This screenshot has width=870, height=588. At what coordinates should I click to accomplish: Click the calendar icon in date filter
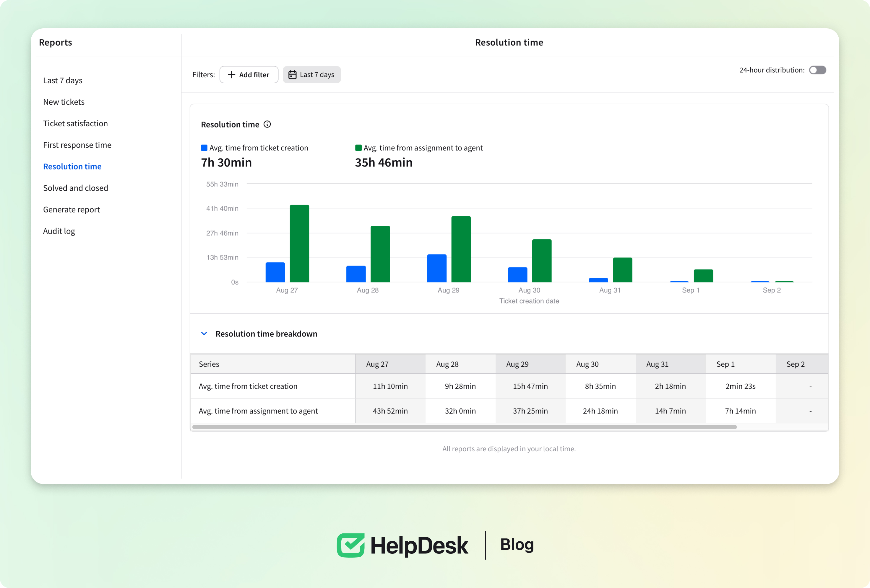[292, 75]
